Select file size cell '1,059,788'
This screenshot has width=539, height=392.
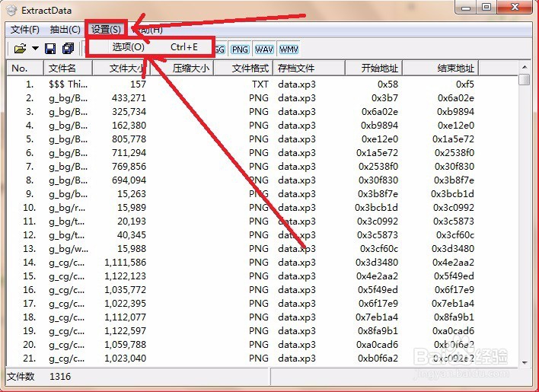(126, 345)
